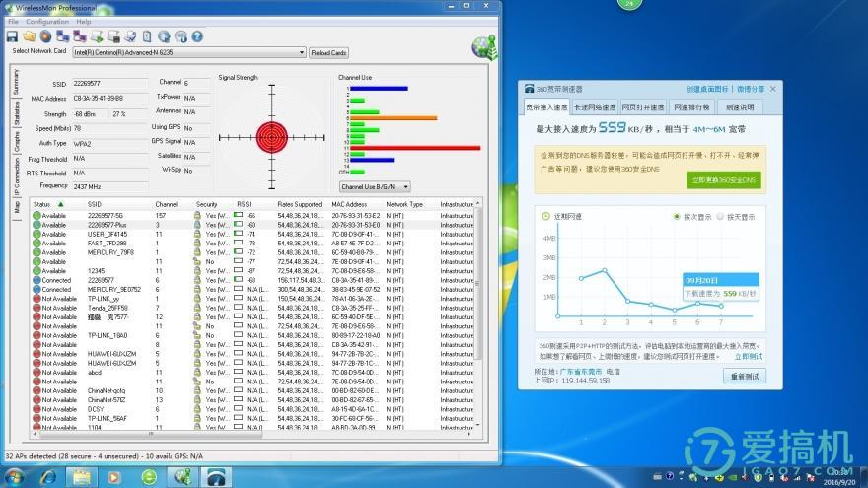Click the purple network computers toolbar icon

click(80, 36)
